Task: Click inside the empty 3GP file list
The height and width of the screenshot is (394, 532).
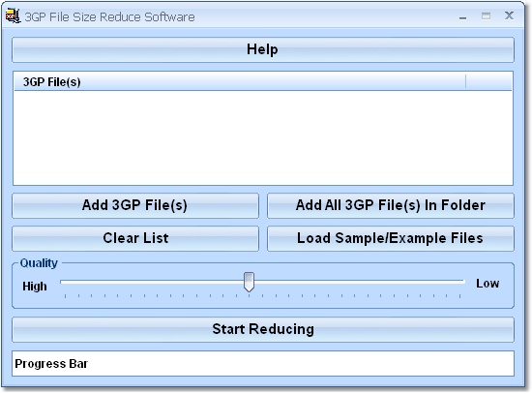Action: pyautogui.click(x=263, y=137)
